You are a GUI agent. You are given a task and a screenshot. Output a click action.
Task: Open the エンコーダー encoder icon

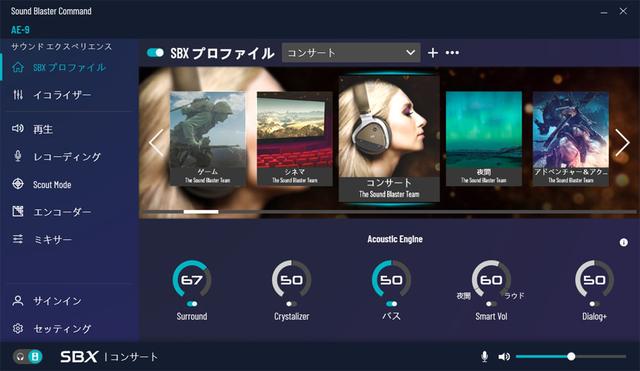tap(18, 211)
